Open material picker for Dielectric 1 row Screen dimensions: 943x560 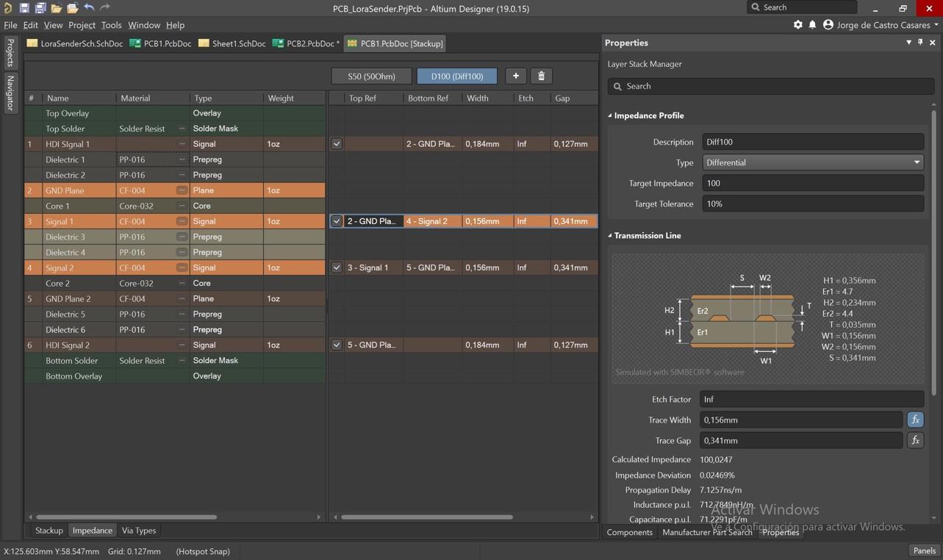pos(182,159)
